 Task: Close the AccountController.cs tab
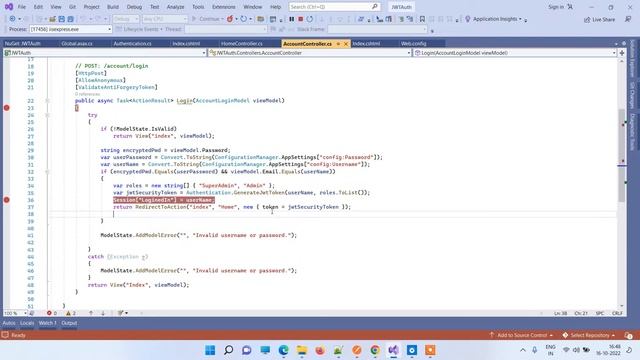tap(346, 44)
